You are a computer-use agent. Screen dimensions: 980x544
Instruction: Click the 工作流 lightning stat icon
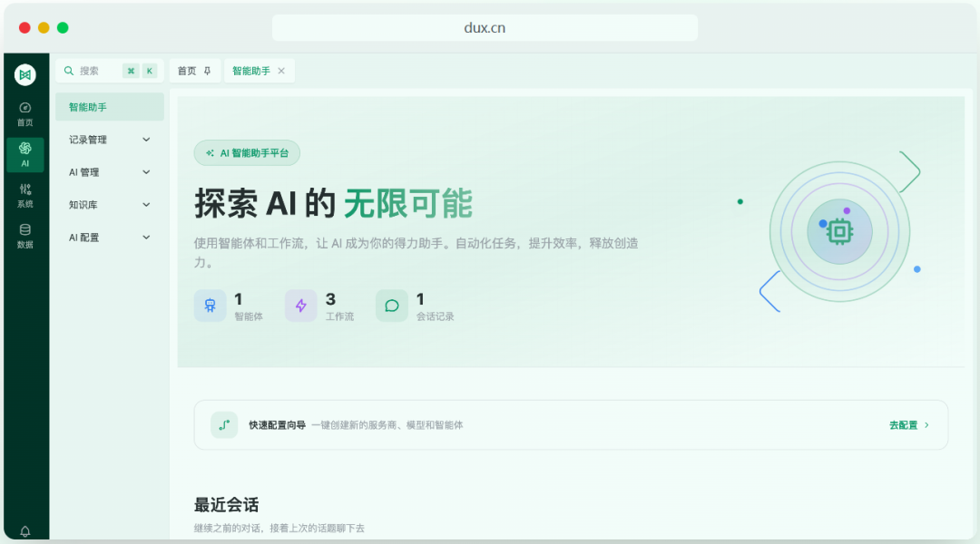300,306
